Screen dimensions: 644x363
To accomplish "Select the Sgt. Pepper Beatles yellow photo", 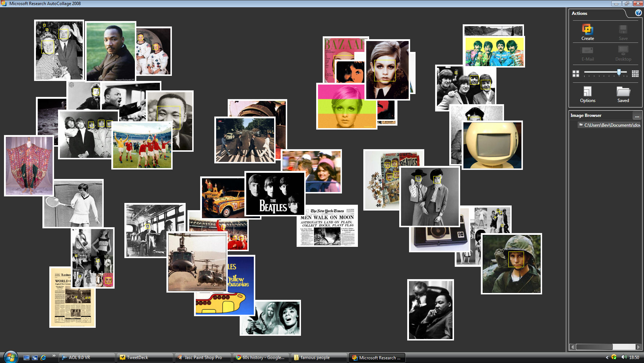I will pyautogui.click(x=494, y=52).
